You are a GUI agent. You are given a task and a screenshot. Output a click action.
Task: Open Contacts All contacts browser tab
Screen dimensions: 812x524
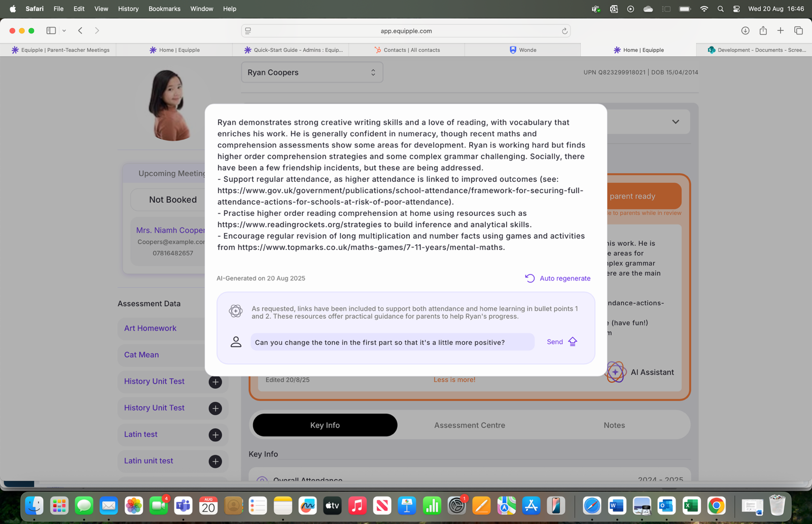[x=407, y=50]
